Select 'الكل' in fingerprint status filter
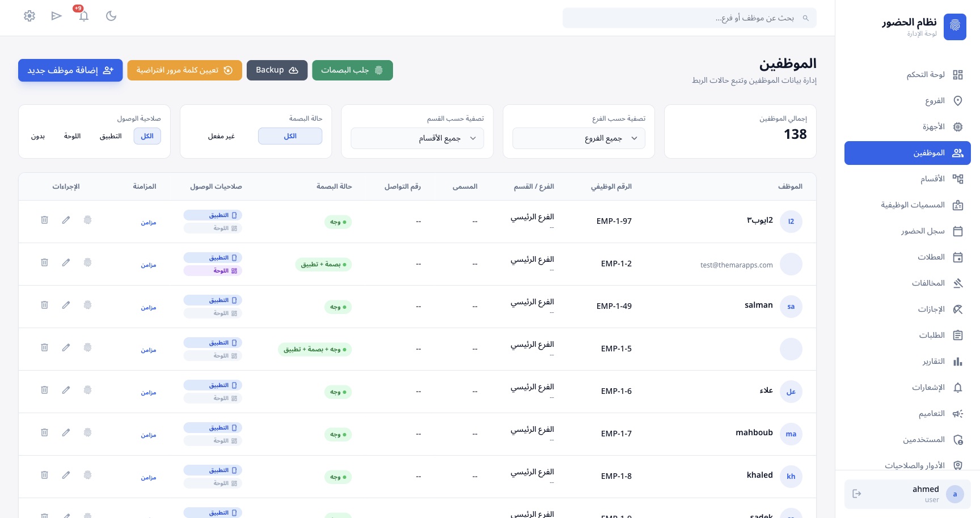980x518 pixels. click(x=290, y=136)
